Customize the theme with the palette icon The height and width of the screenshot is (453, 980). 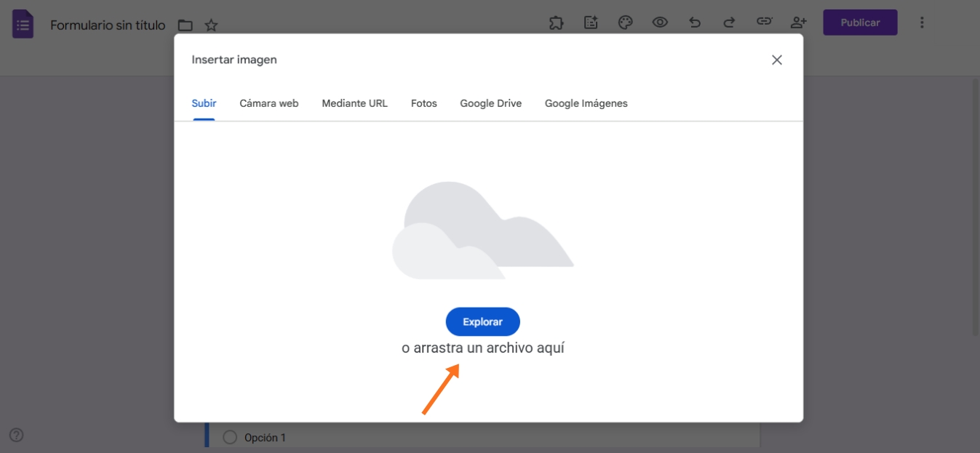click(625, 23)
